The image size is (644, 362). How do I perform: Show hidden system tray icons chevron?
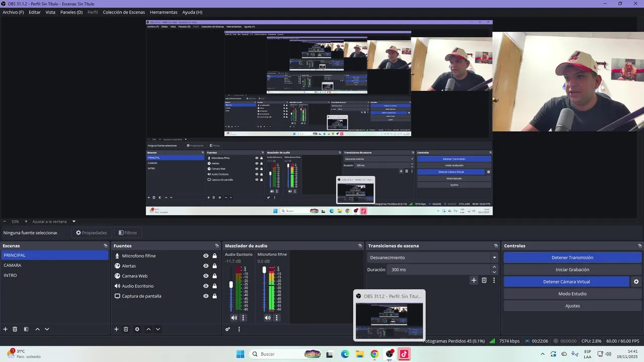click(542, 354)
